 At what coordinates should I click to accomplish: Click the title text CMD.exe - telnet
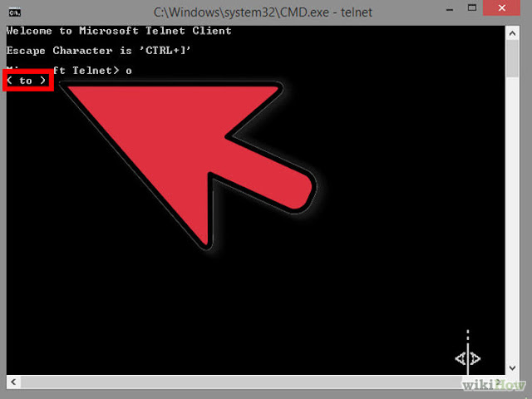coord(263,12)
